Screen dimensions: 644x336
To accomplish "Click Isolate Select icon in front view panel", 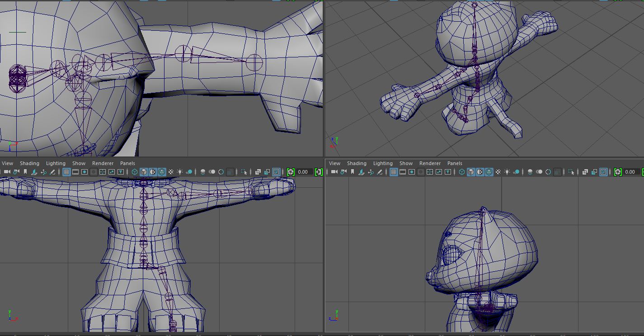I will coord(244,172).
